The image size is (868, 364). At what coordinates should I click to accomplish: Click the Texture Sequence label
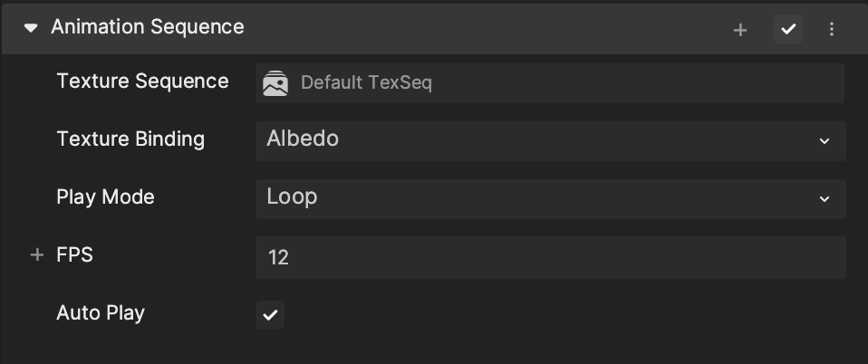coord(143,81)
